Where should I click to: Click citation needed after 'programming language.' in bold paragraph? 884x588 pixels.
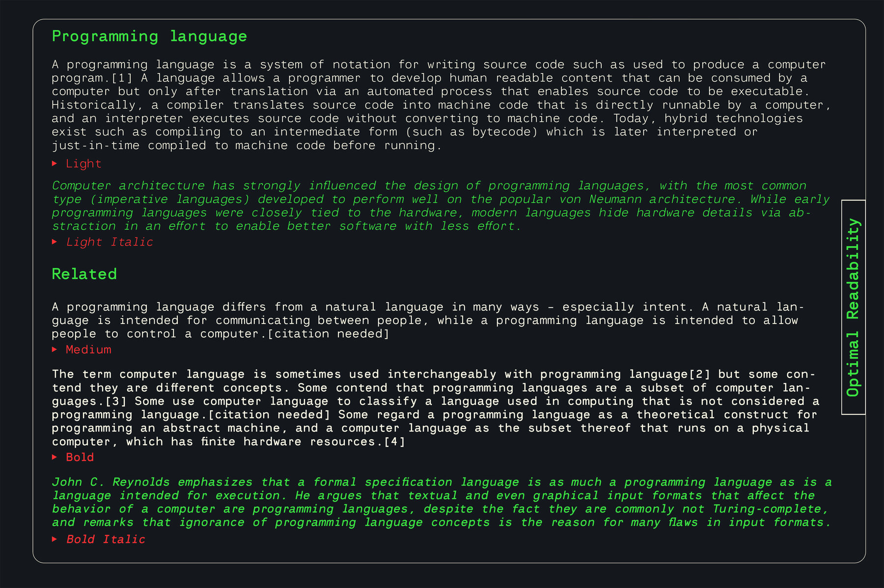pos(269,415)
